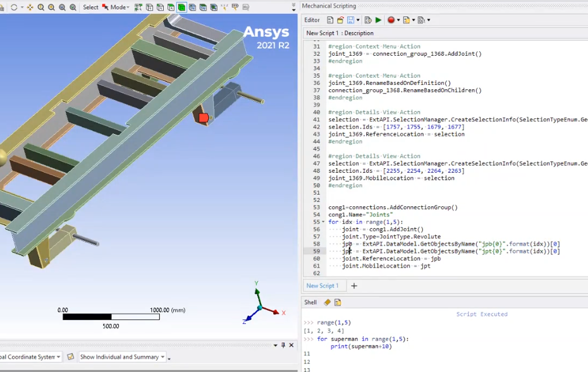Create a new script in Editor
Image resolution: width=588 pixels, height=372 pixels.
tap(330, 20)
